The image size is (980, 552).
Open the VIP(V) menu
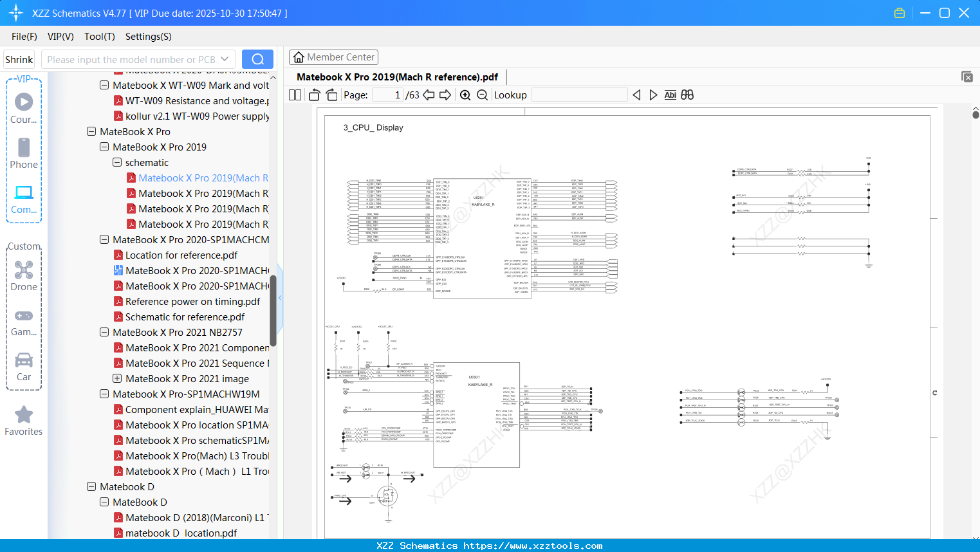click(x=60, y=36)
